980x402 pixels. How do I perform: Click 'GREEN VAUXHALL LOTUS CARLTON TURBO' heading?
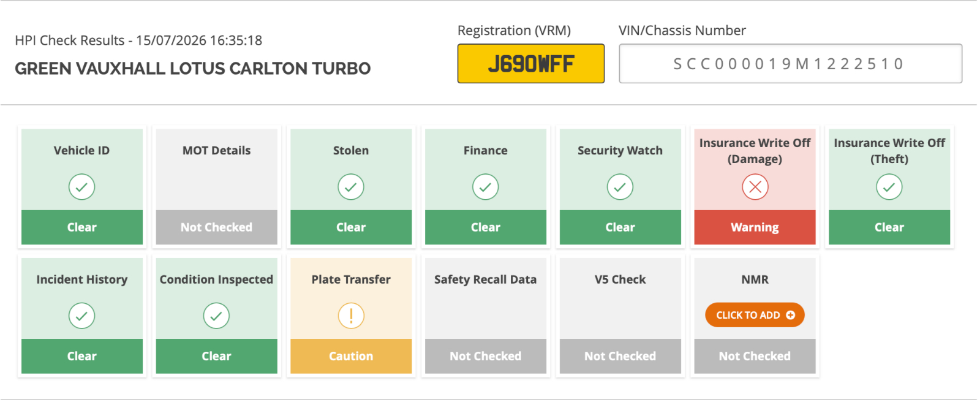click(192, 68)
